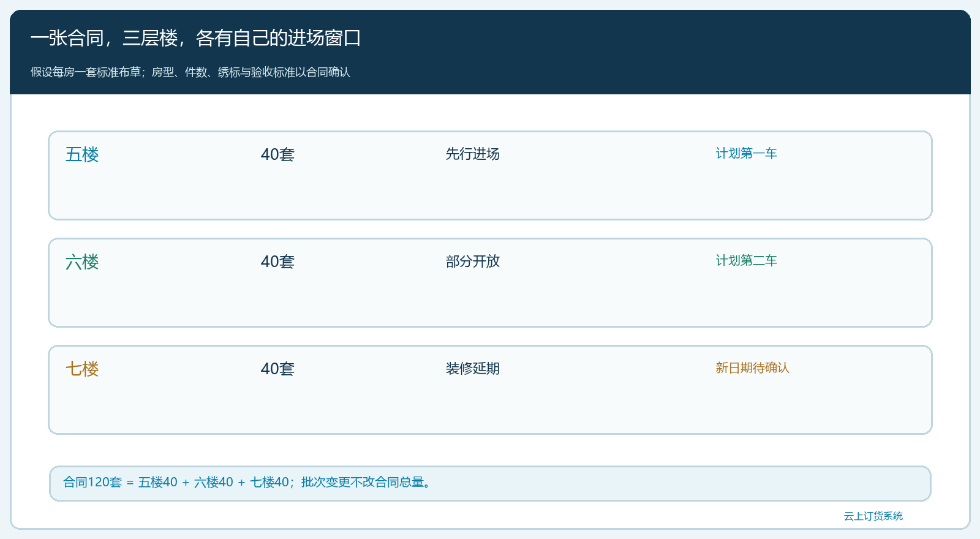Viewport: 980px width, 539px height.
Task: Click 40套 in the 六楼 row
Action: [x=277, y=262]
